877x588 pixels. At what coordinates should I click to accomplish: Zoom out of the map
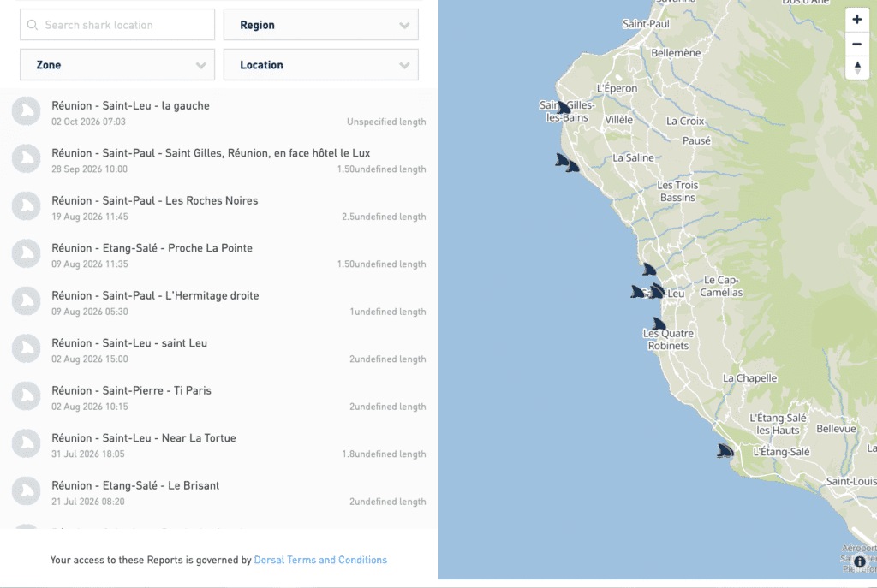pos(856,44)
